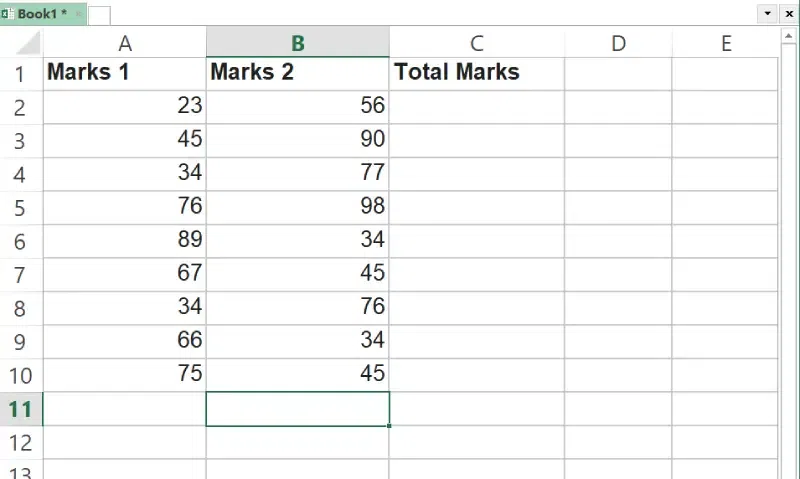
Task: Select column D header
Action: coord(618,43)
